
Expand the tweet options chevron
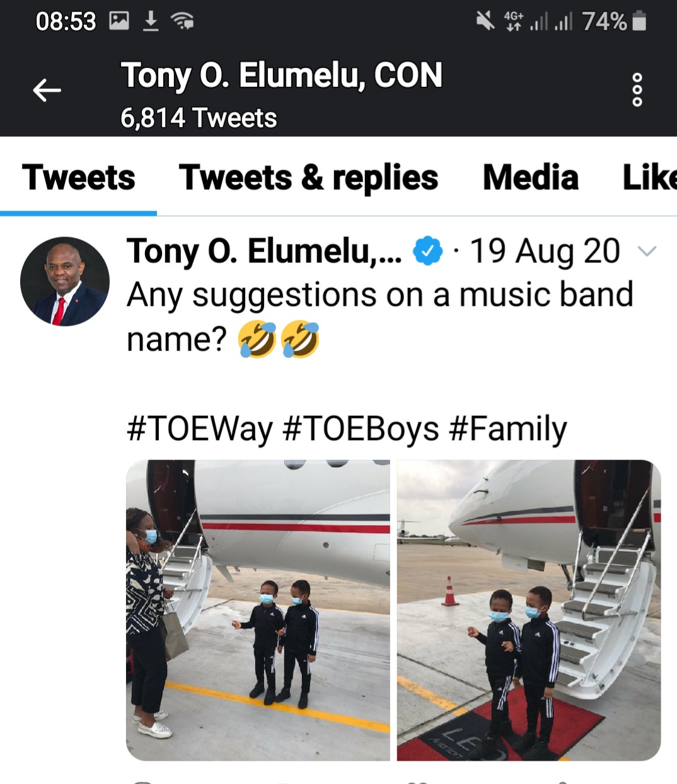click(x=647, y=251)
